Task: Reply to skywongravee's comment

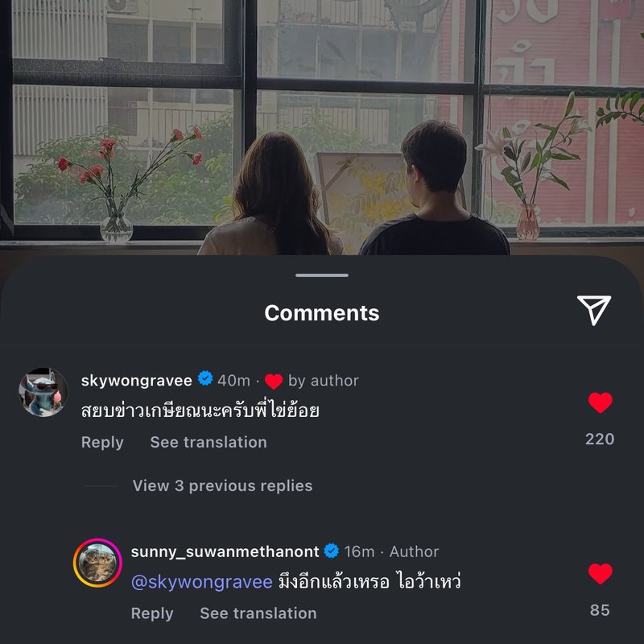Action: point(102,442)
